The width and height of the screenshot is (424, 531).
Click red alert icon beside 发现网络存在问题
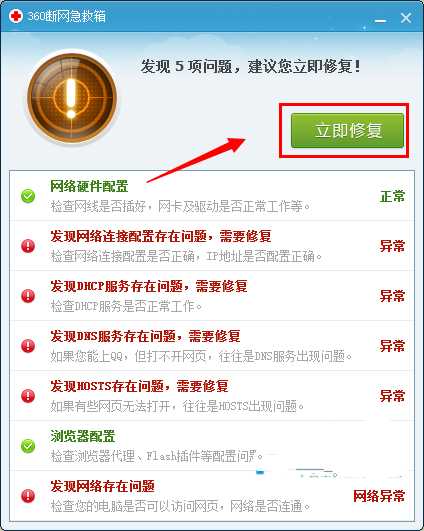click(28, 496)
